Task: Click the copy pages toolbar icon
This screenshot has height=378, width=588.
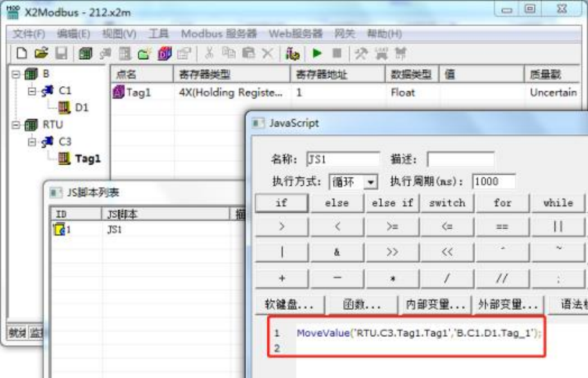Action: pyautogui.click(x=229, y=53)
